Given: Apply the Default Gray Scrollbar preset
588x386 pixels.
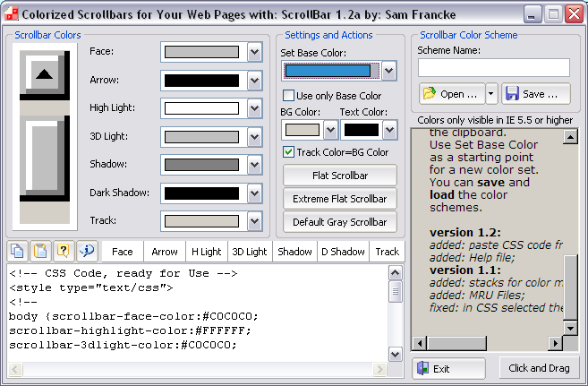Looking at the screenshot, I should (x=340, y=222).
